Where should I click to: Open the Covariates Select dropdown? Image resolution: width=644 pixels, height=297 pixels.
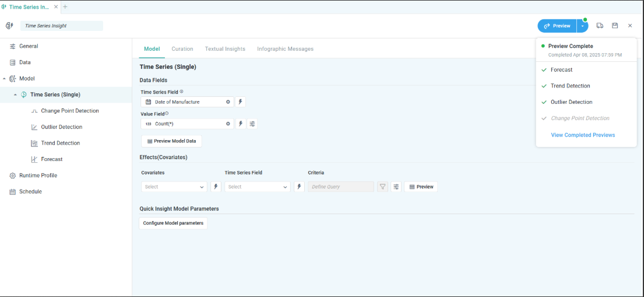174,187
